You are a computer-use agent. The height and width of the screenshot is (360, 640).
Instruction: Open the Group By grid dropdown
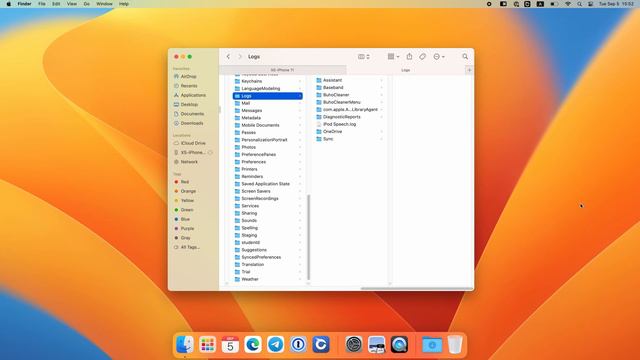(x=393, y=57)
